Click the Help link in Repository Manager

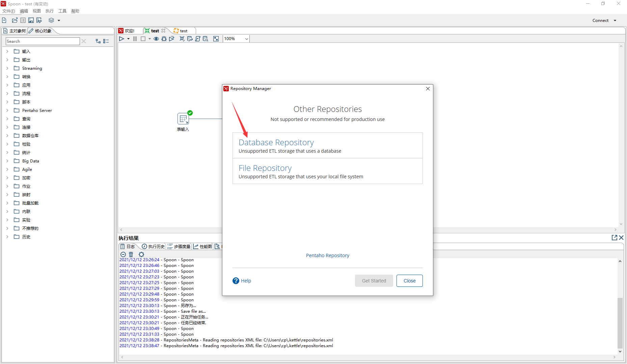pyautogui.click(x=242, y=281)
